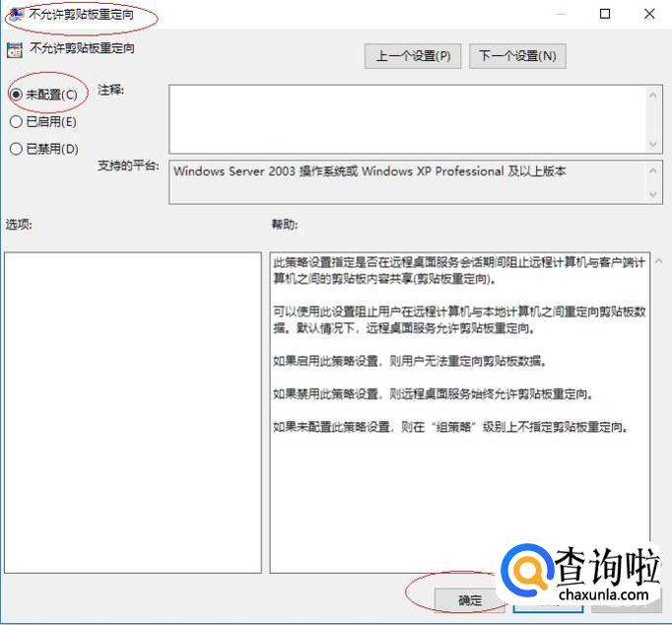
Task: Click the 不允许剪贴板重定向 heading text
Action: pos(82,48)
